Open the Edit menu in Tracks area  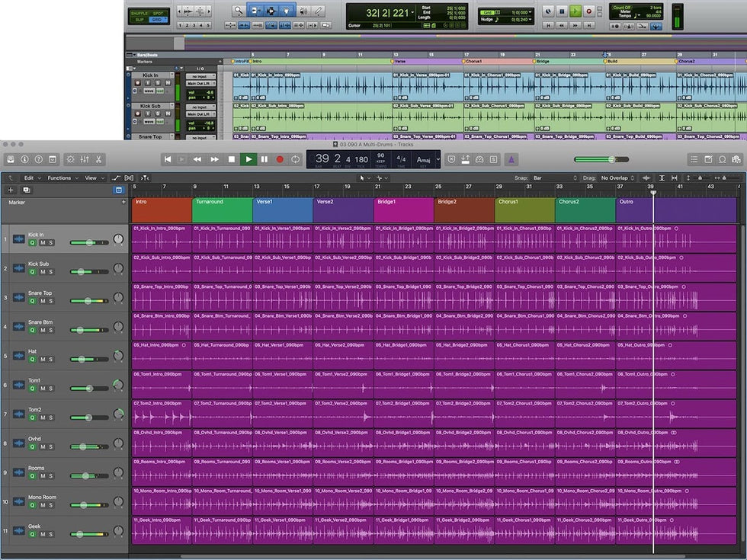pyautogui.click(x=30, y=178)
